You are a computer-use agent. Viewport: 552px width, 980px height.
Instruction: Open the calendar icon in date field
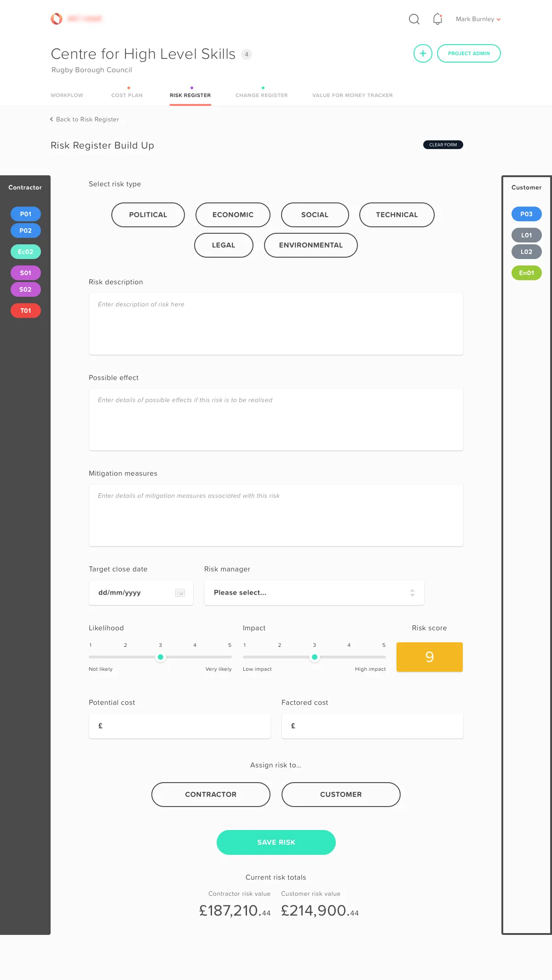(180, 593)
